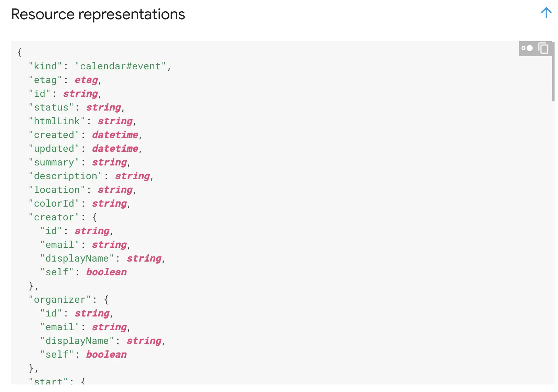Click the displayName field under creator
The width and height of the screenshot is (558, 392).
click(78, 258)
